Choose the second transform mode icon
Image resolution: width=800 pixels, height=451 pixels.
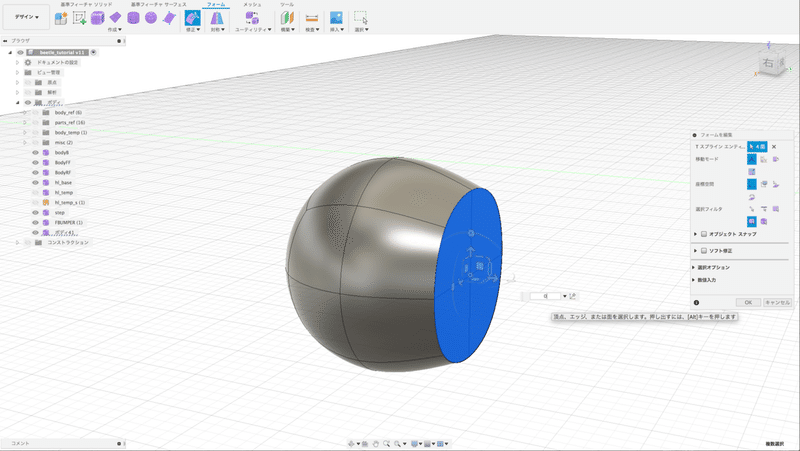point(764,159)
